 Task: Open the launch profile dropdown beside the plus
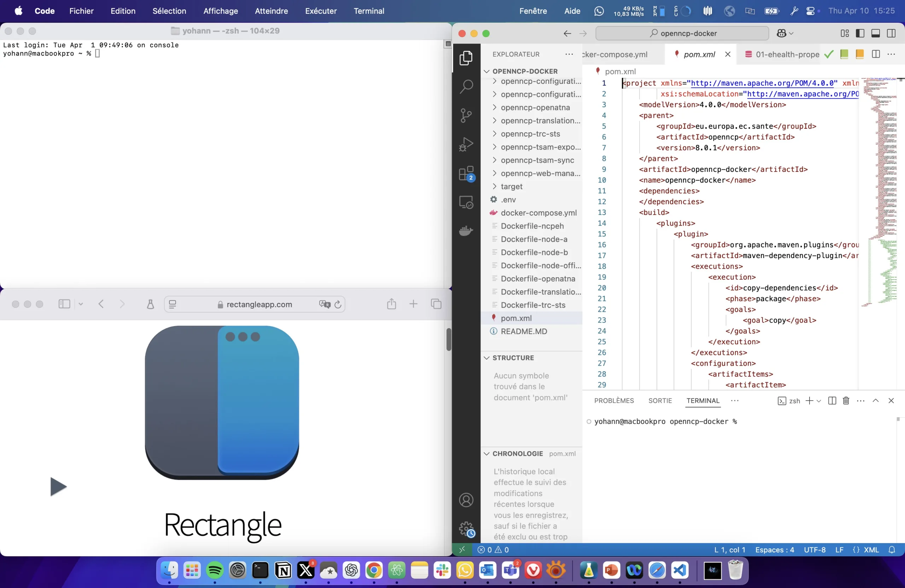(x=819, y=401)
